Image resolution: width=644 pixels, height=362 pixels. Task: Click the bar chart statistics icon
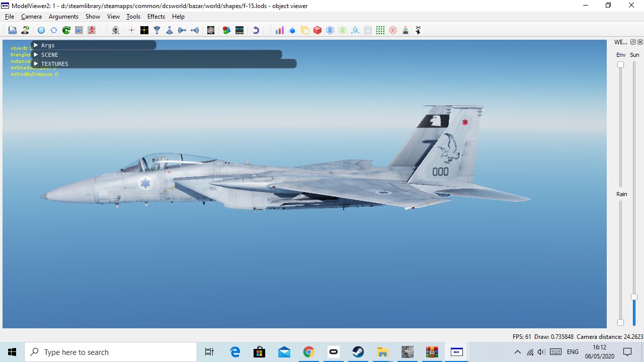click(x=279, y=30)
